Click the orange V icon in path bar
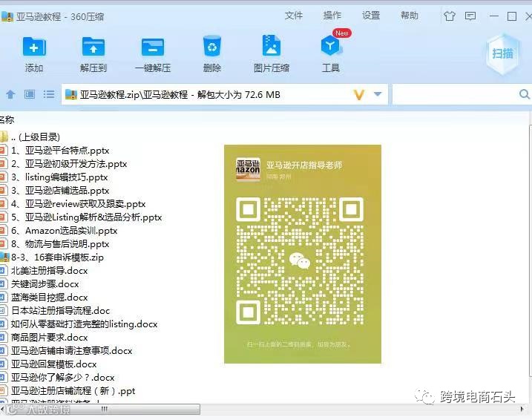Screen dimensions: 532x420 click(x=358, y=94)
